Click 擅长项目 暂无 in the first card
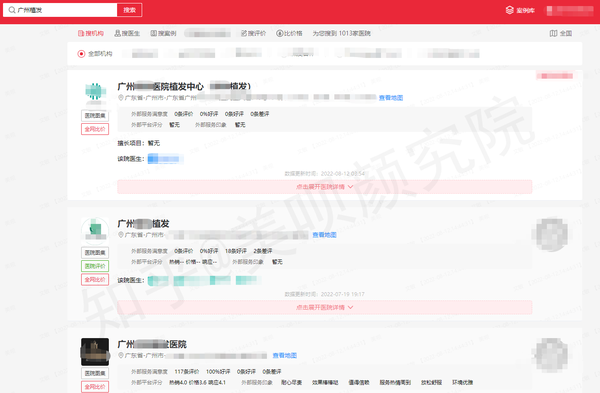 point(139,143)
